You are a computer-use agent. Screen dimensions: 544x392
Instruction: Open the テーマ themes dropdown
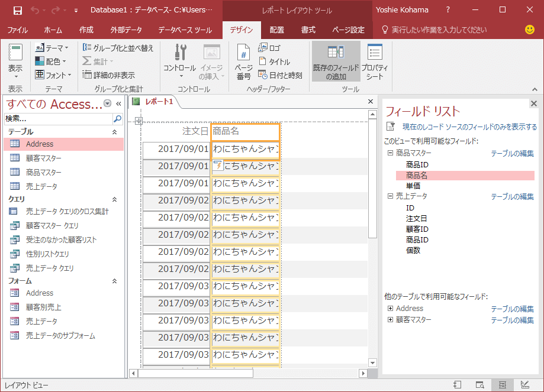(x=52, y=48)
